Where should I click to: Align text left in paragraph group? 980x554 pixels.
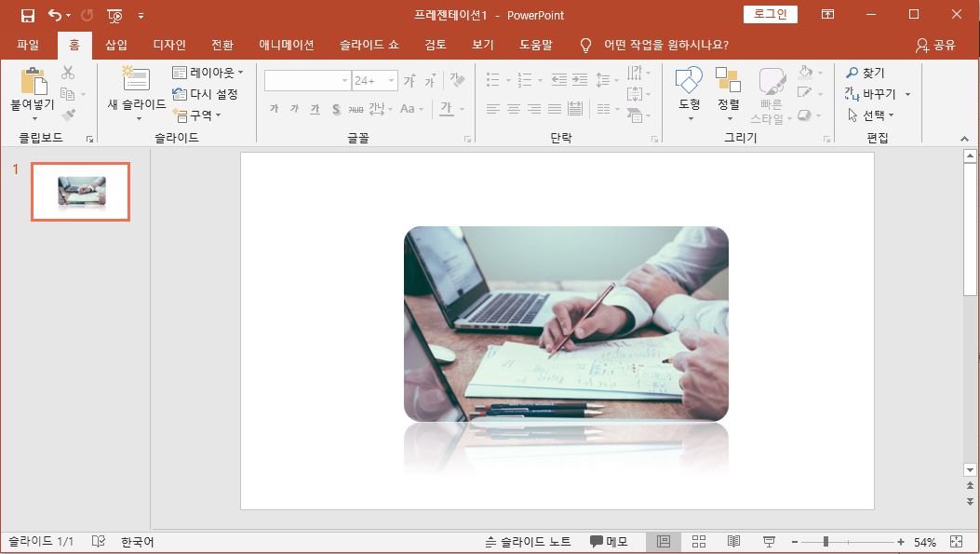(492, 110)
